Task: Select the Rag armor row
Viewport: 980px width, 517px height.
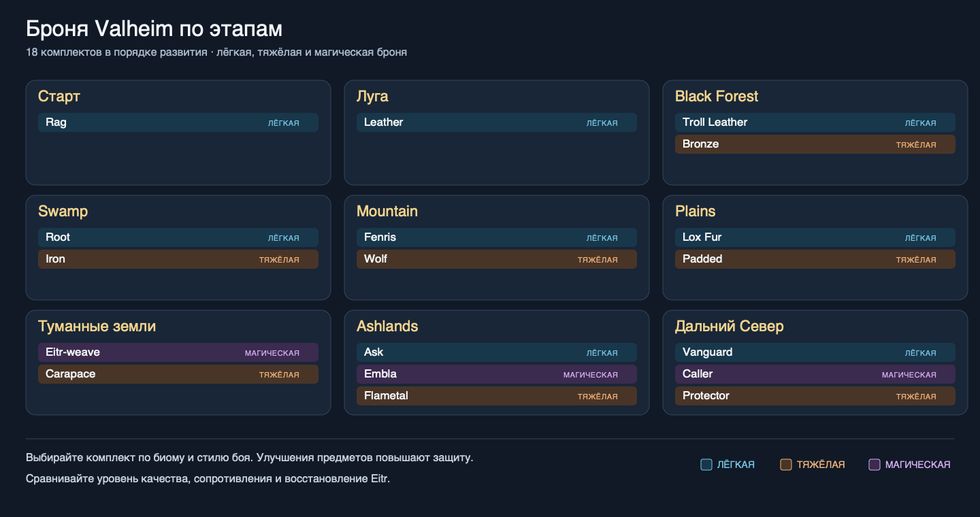Action: pos(178,122)
